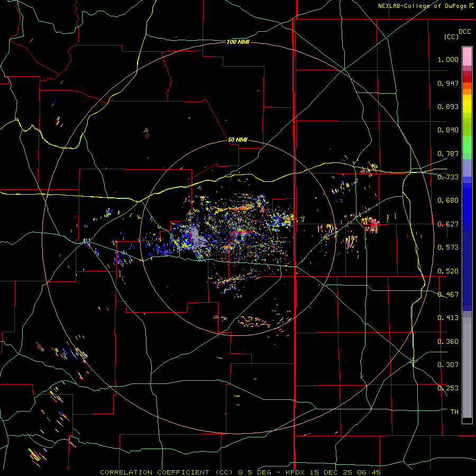476x476 pixels.
Task: Click the 0.893 color scale value
Action: pos(448,106)
